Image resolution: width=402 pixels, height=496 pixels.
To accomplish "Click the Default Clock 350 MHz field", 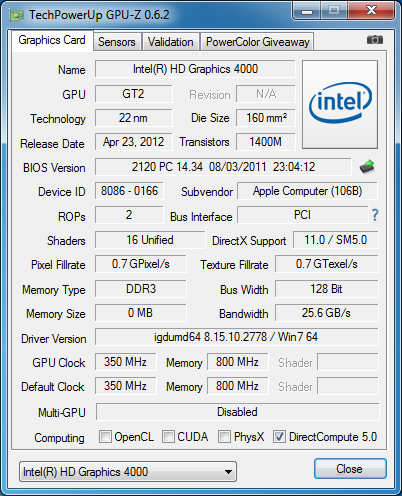I will coord(125,386).
